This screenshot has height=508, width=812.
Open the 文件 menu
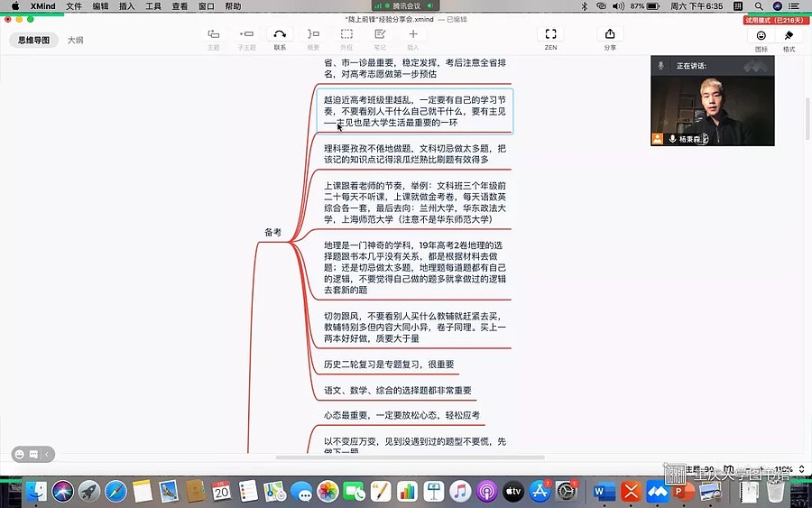[x=74, y=6]
